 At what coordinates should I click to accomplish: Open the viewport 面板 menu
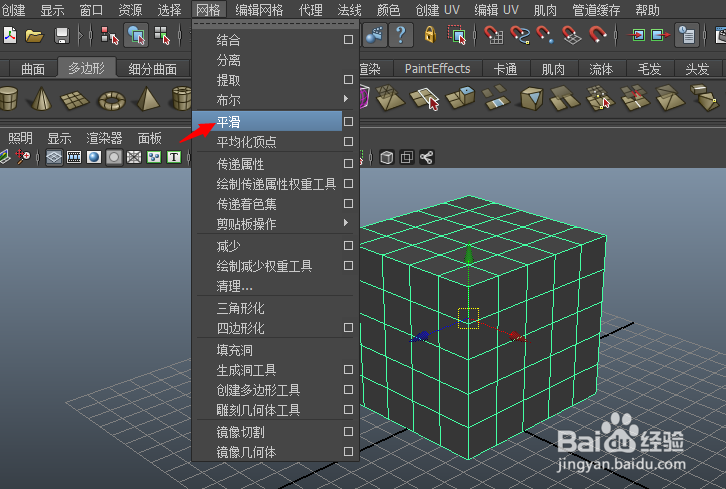click(x=150, y=138)
